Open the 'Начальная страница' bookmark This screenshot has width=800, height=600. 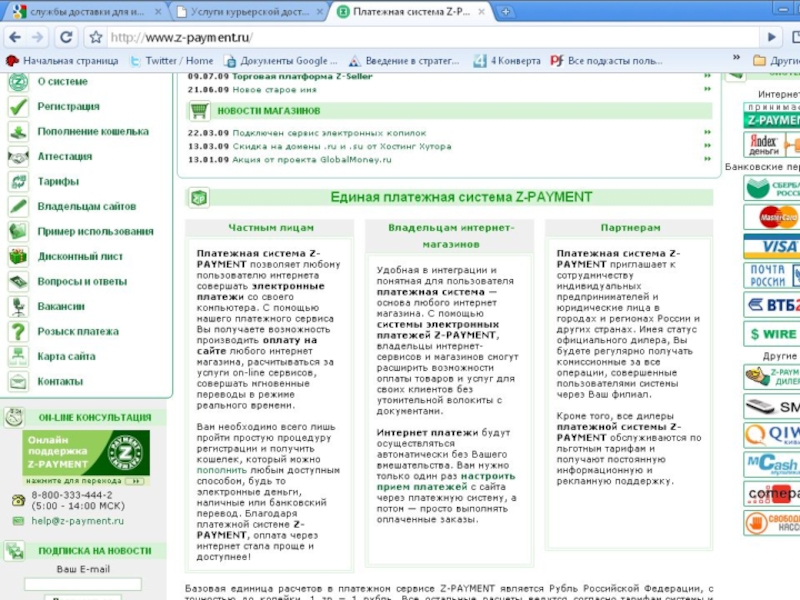pos(62,61)
